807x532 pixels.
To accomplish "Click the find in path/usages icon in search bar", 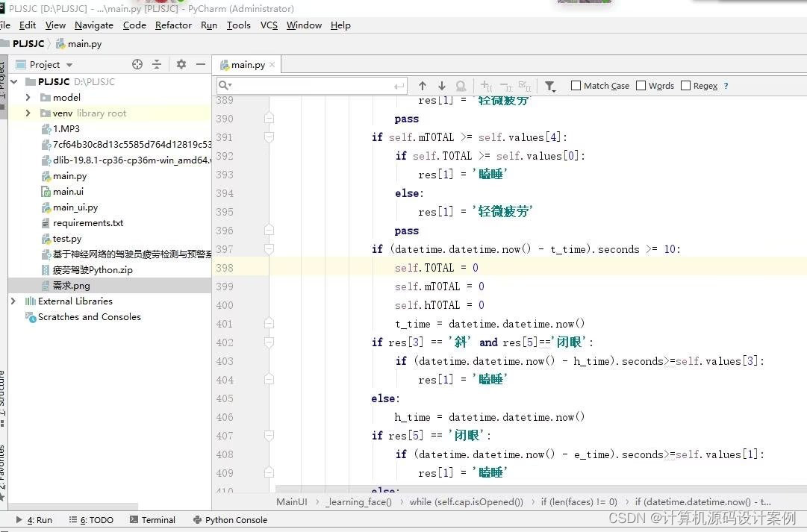I will pyautogui.click(x=461, y=85).
